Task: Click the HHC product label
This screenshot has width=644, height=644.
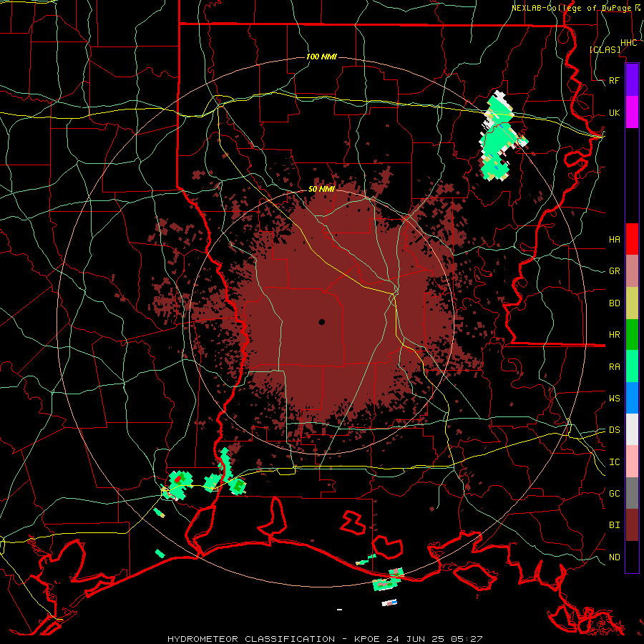Action: (x=629, y=43)
